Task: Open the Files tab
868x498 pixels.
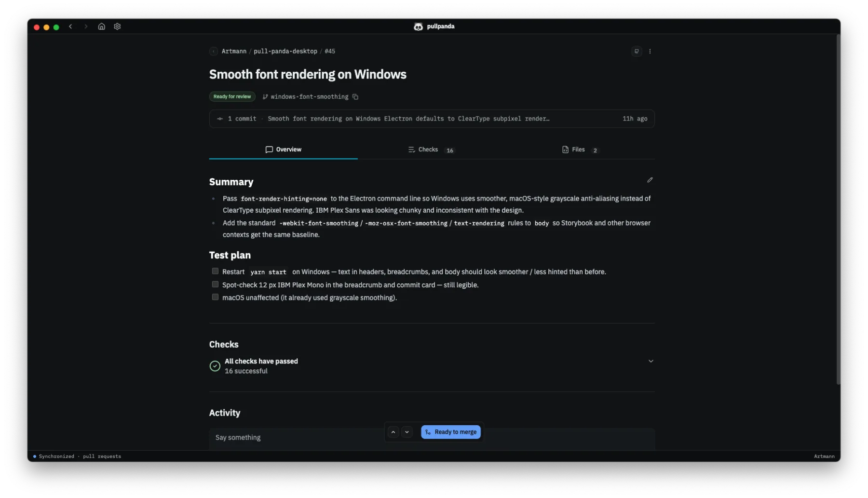Action: pos(580,149)
